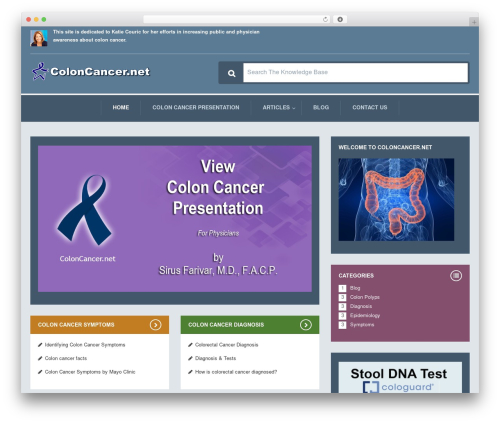Open Colon Cancer Symptoms arrow icon
The height and width of the screenshot is (423, 500).
click(x=155, y=325)
